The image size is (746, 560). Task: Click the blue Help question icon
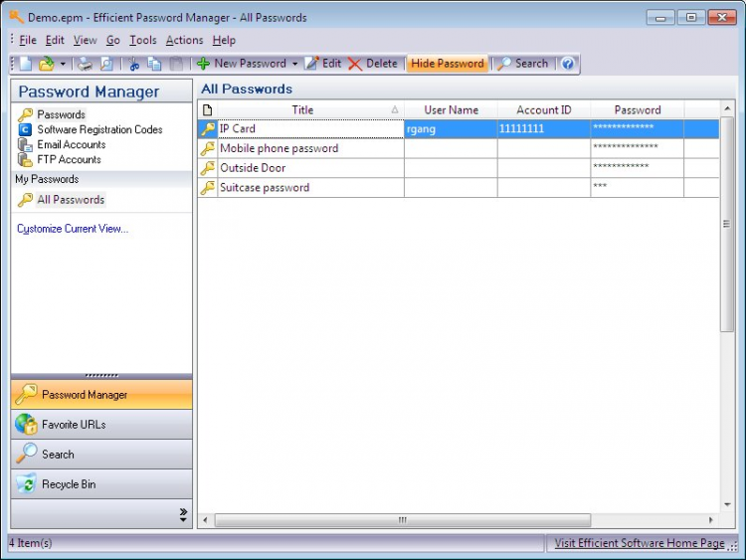click(568, 64)
